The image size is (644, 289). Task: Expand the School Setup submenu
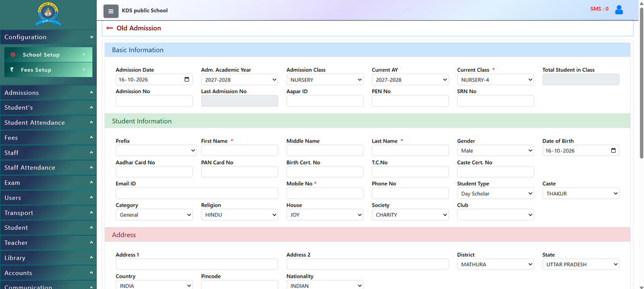48,55
